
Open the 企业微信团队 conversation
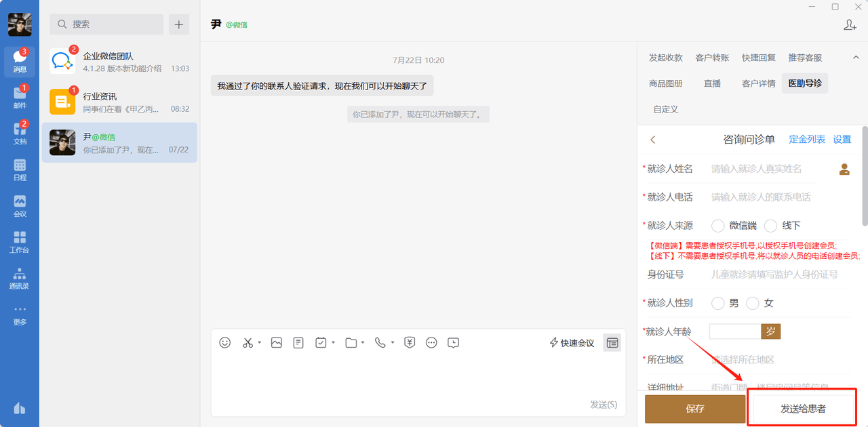pos(119,62)
